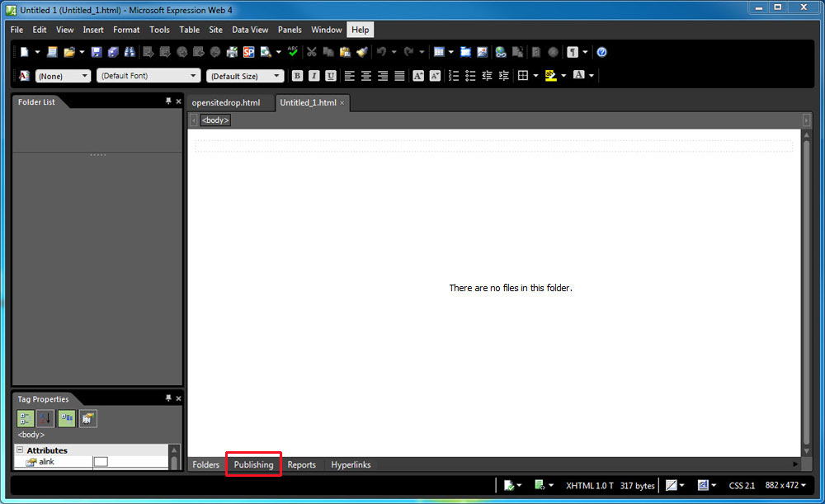The image size is (825, 504).
Task: Click the Increase Font Size icon
Action: tap(418, 76)
